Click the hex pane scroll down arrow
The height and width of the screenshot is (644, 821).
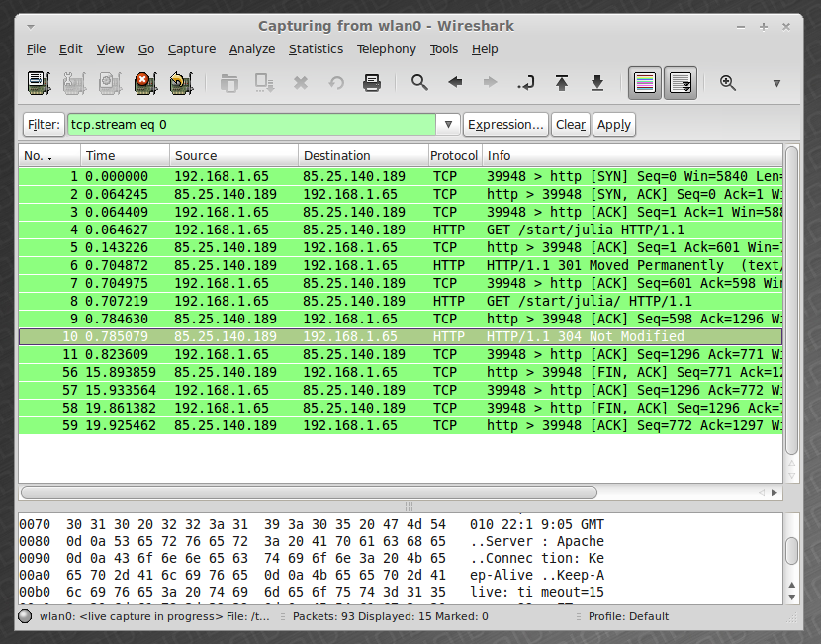[791, 598]
